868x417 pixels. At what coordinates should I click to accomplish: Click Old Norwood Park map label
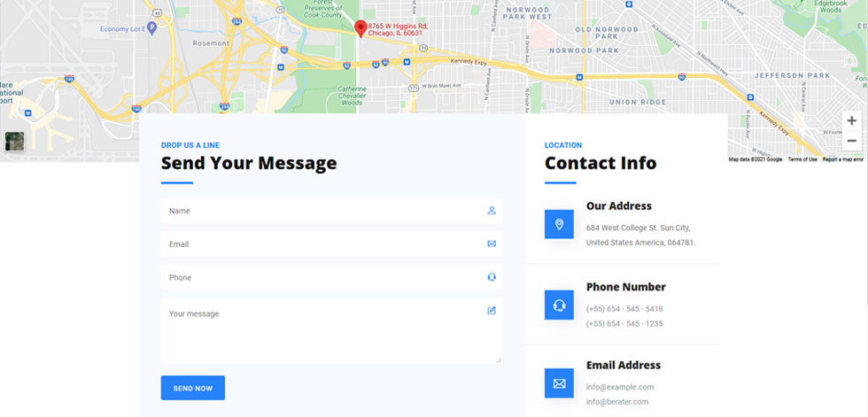(607, 33)
